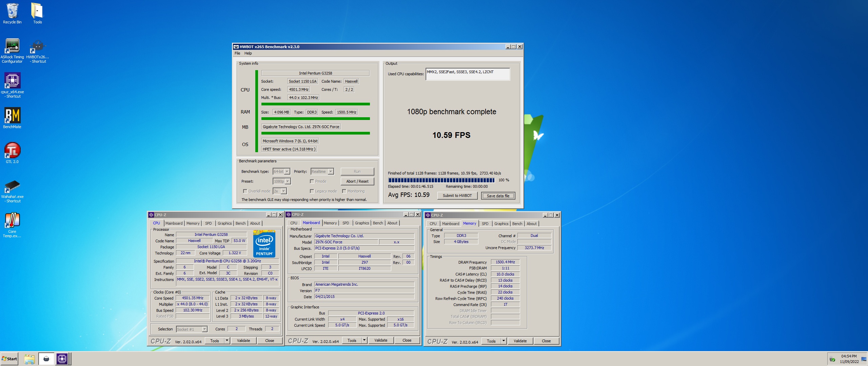
Task: Click HWBOT x265 title bar app icon
Action: tap(236, 47)
